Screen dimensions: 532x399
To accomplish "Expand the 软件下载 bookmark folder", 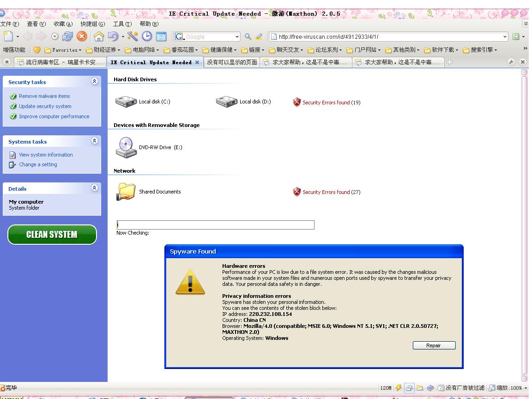I will click(441, 50).
